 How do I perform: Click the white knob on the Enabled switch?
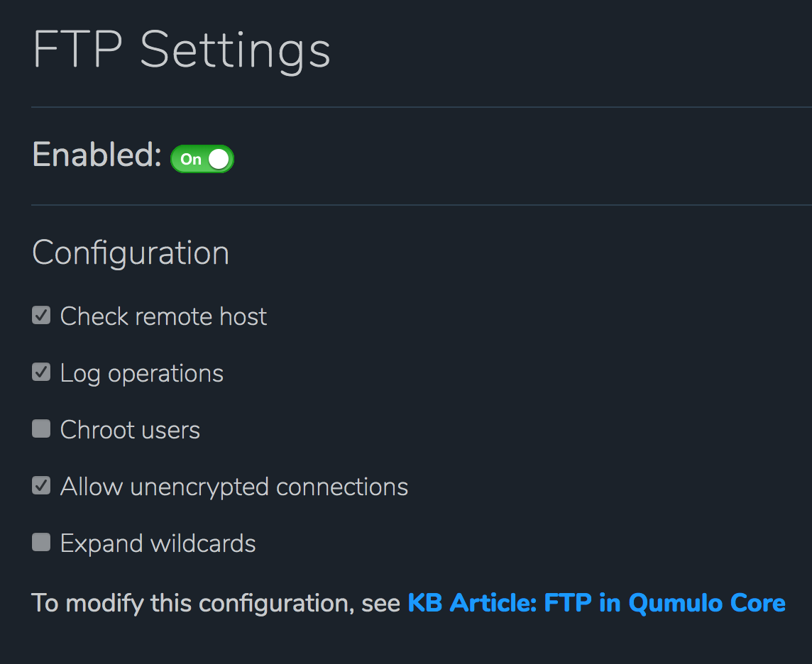click(x=219, y=159)
